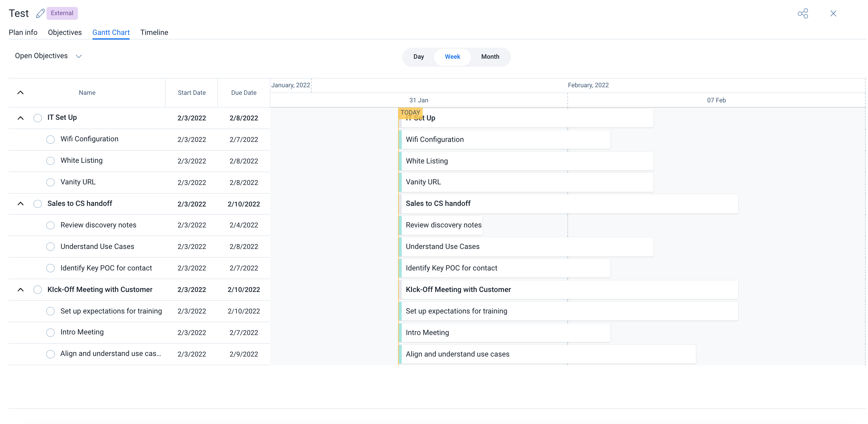The width and height of the screenshot is (868, 424).
Task: Open the share icon at top right
Action: [x=803, y=13]
